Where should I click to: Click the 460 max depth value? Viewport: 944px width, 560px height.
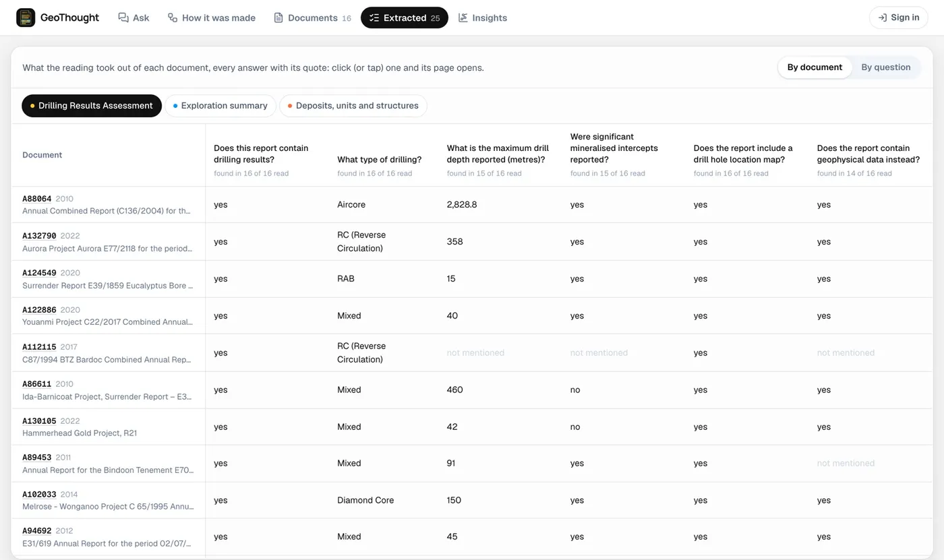(x=455, y=390)
